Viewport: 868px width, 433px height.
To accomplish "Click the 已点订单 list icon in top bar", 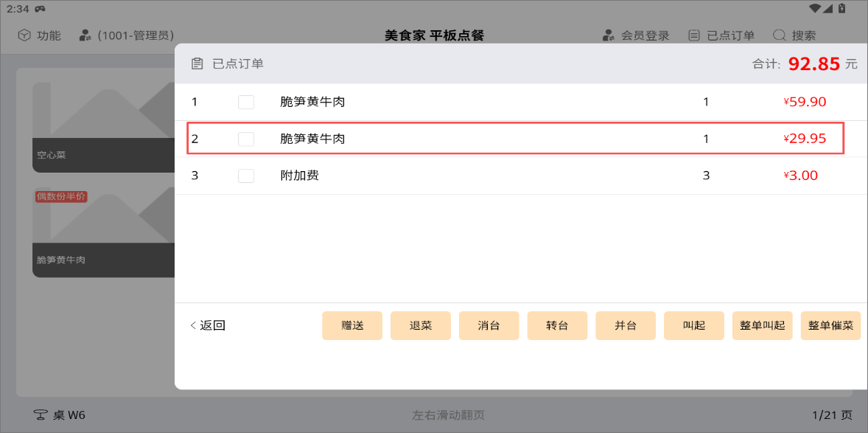I will tap(693, 35).
